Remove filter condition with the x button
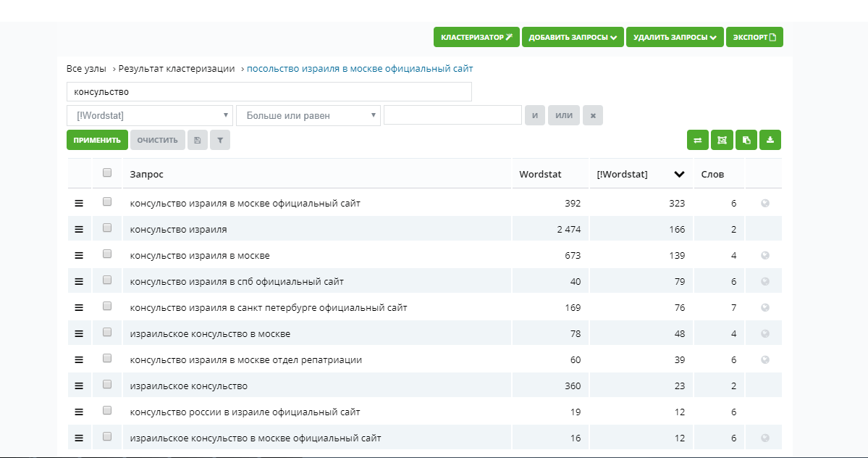This screenshot has height=458, width=868. (592, 115)
